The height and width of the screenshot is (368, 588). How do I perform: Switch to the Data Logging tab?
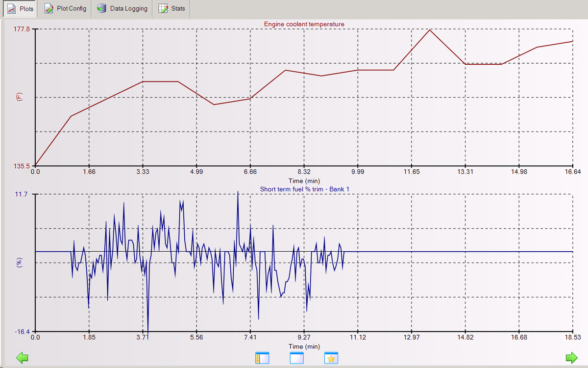click(x=128, y=8)
